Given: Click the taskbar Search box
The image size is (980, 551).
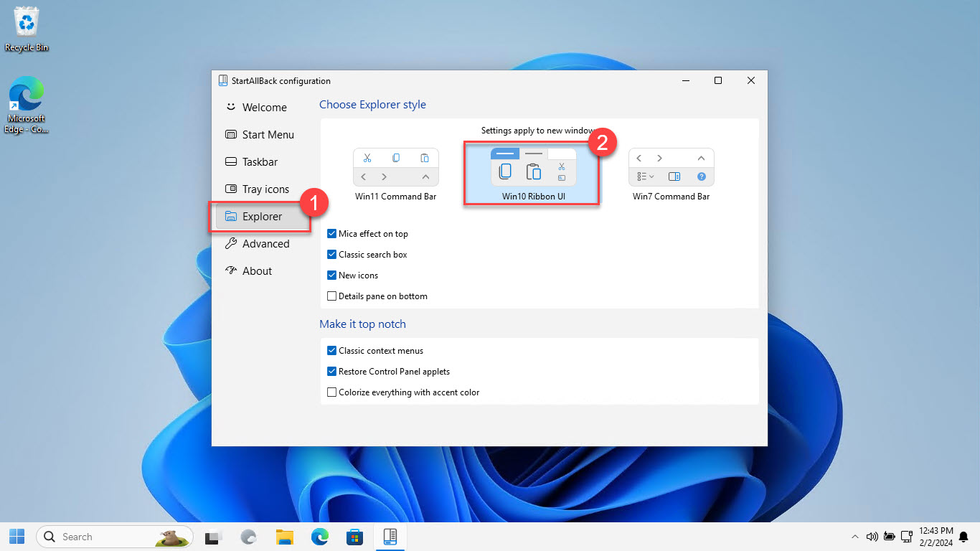Looking at the screenshot, I should pos(115,536).
